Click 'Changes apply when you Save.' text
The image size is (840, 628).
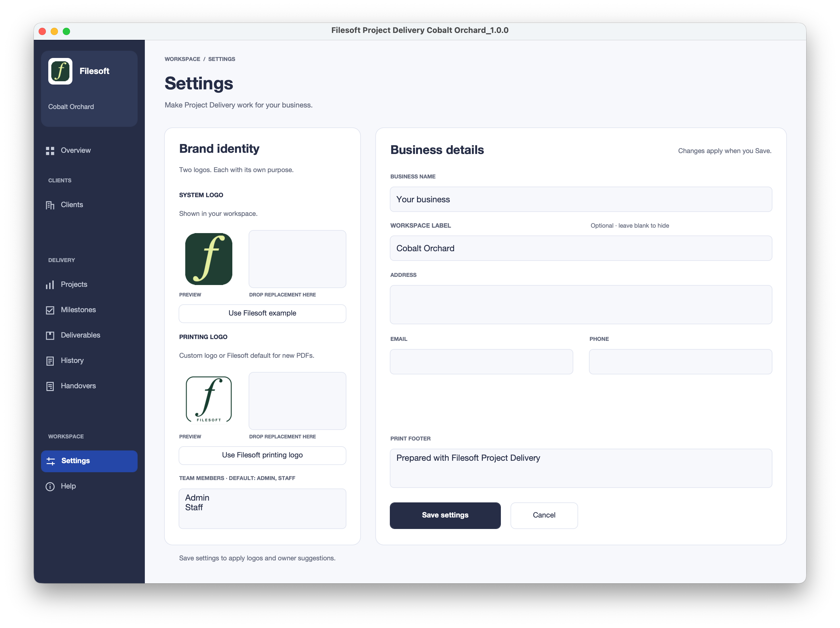coord(724,151)
